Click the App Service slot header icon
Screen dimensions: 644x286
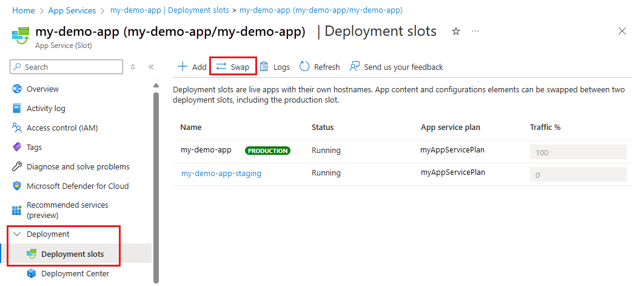[21, 35]
